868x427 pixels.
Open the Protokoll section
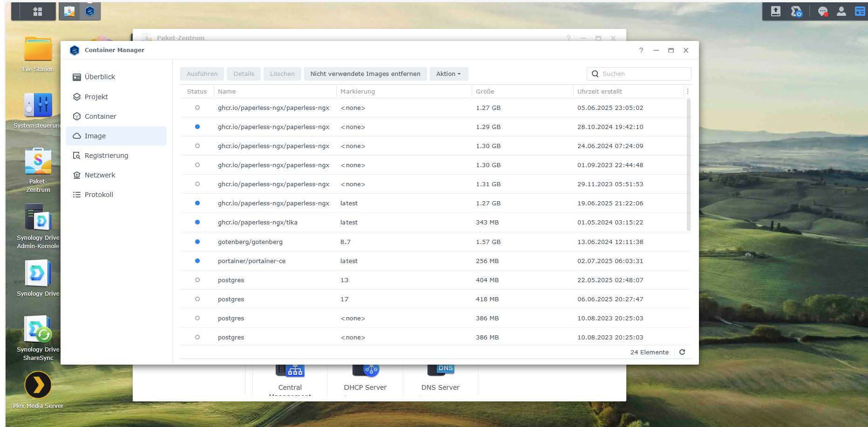pos(116,195)
